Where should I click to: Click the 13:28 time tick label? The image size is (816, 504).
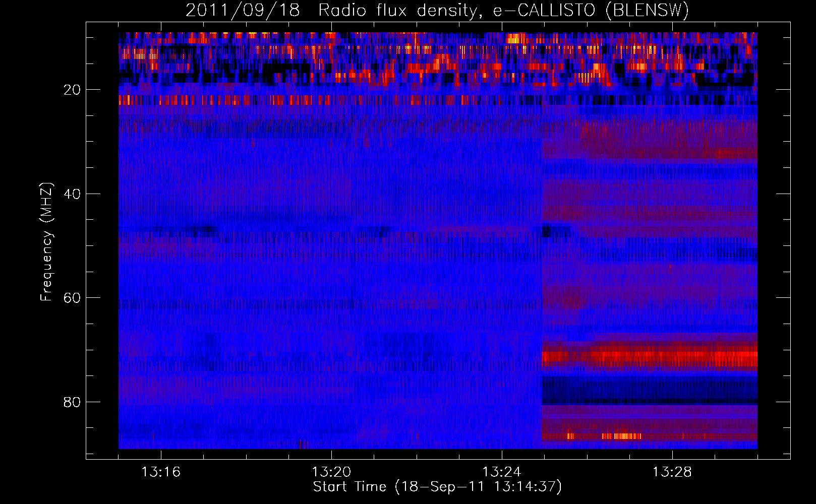672,472
